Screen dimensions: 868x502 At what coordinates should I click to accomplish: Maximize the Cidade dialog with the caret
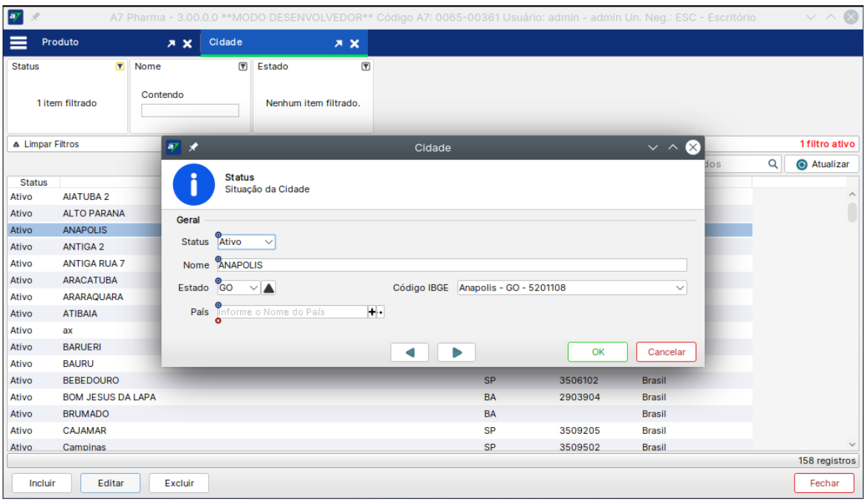tap(673, 148)
